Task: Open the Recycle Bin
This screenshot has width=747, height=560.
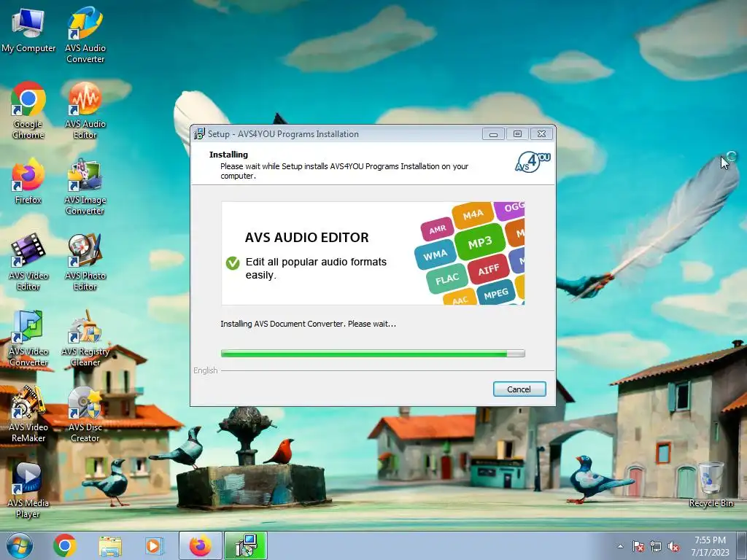Action: pyautogui.click(x=711, y=484)
